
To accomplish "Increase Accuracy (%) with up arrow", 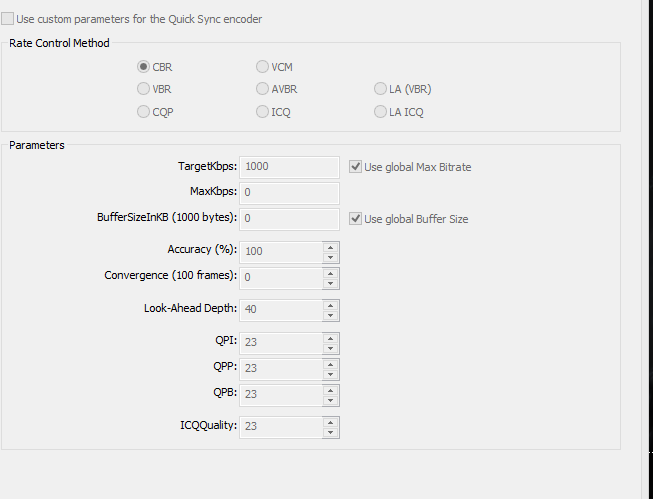I will pyautogui.click(x=330, y=247).
